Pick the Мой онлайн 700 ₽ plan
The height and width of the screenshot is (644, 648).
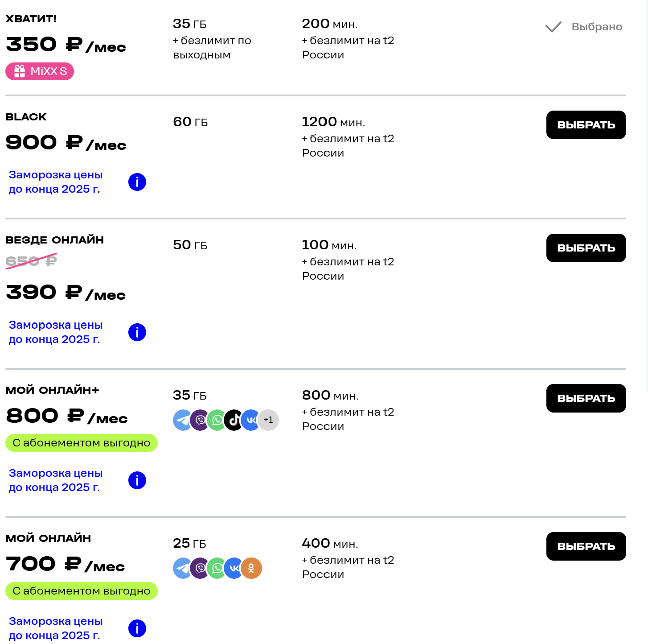[586, 546]
